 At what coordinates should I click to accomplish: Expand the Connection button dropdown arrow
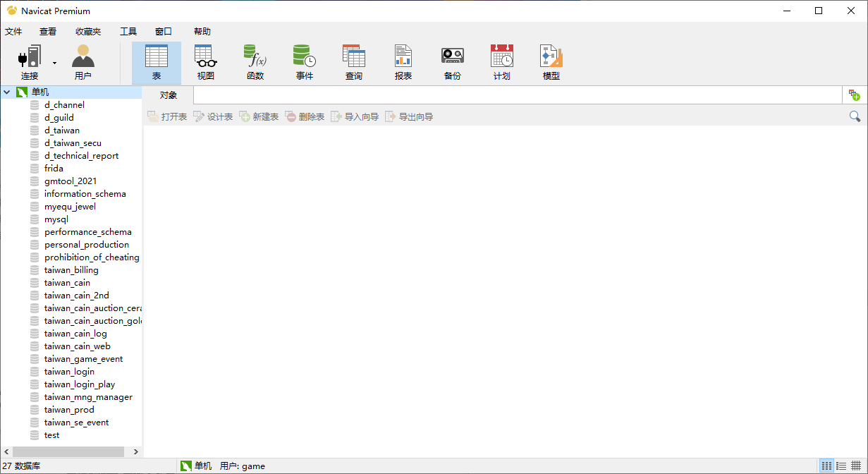pyautogui.click(x=54, y=63)
